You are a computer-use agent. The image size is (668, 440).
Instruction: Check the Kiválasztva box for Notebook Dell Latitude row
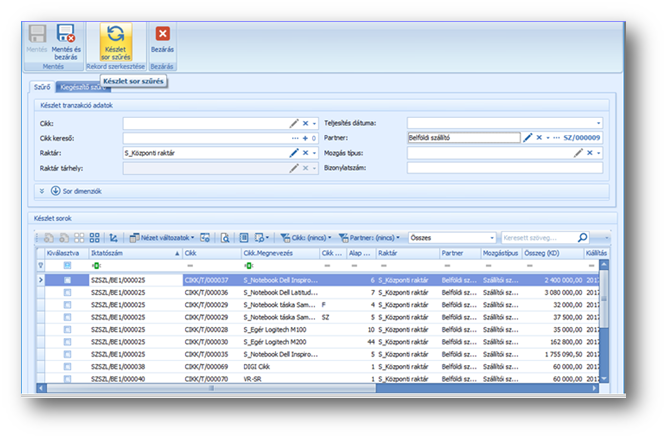pos(68,293)
